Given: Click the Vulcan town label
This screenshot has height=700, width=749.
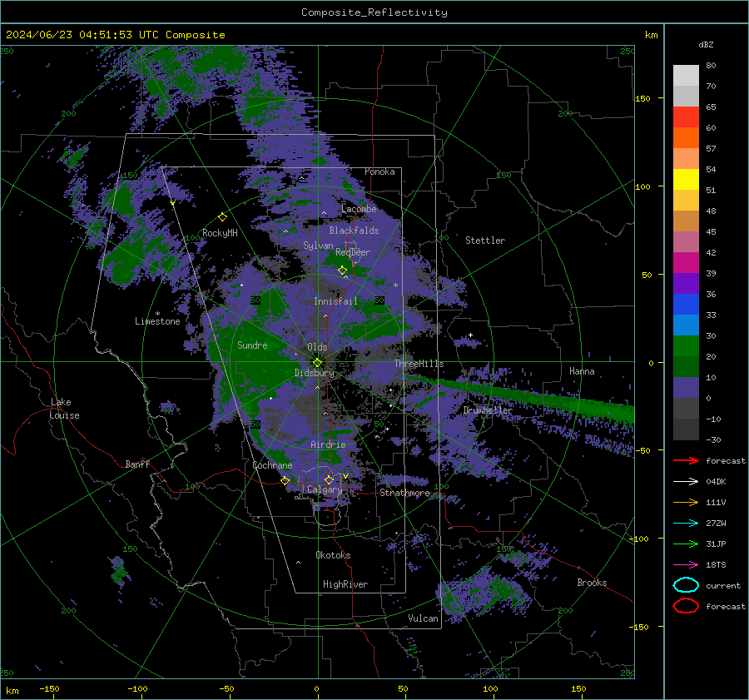Looking at the screenshot, I should (423, 618).
